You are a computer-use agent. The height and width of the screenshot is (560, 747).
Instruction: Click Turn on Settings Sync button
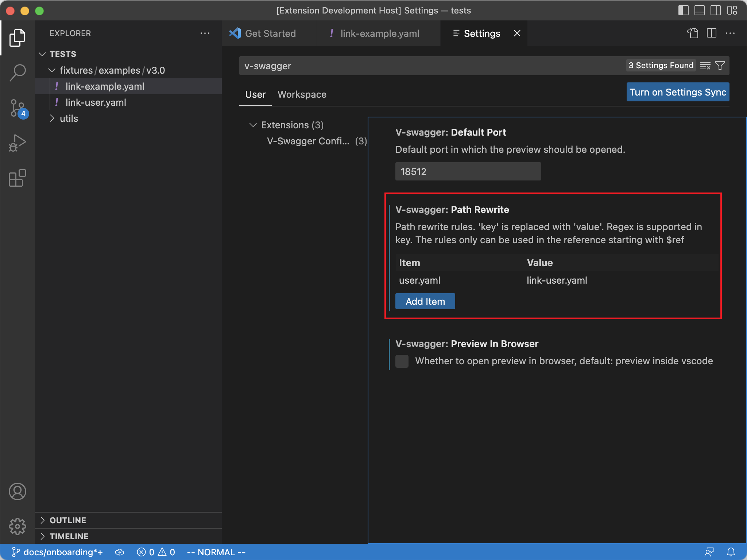click(678, 92)
